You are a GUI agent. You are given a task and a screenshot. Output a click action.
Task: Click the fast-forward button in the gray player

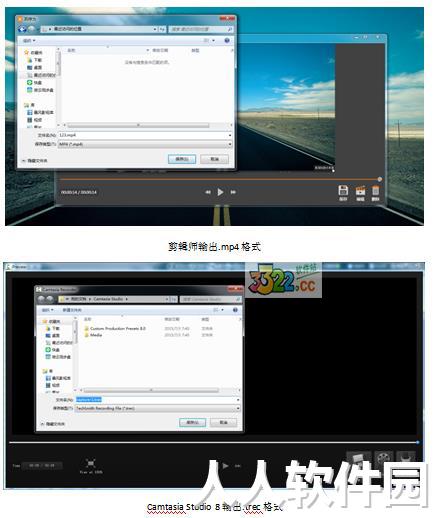(x=233, y=192)
